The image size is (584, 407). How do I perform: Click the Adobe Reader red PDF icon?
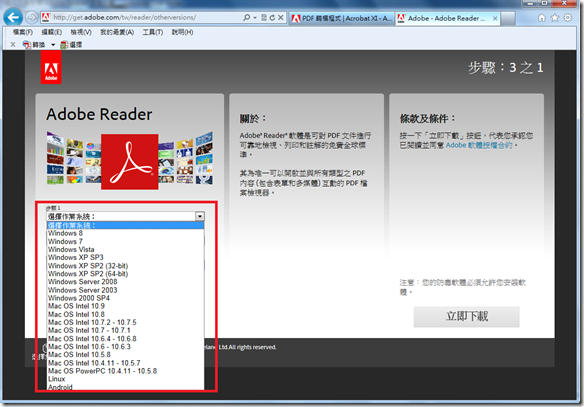point(130,162)
